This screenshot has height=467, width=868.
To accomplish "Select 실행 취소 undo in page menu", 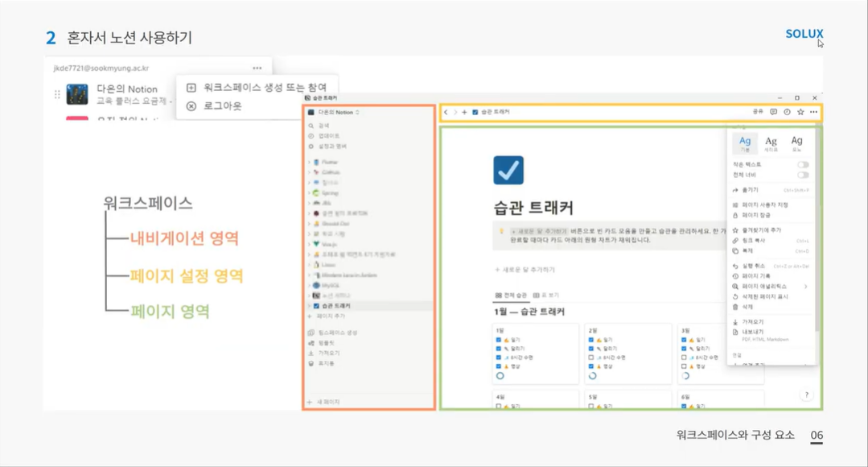I will (771, 266).
